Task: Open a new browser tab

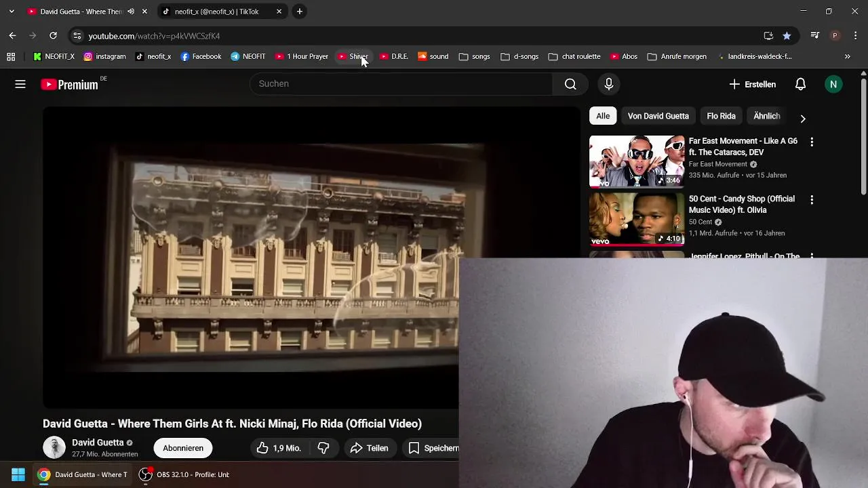Action: (299, 12)
